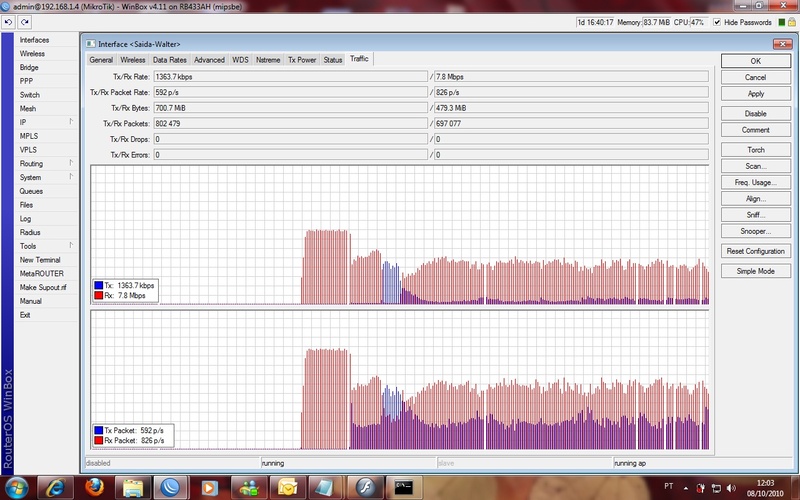Click the WinBox redo arrow icon
Image resolution: width=800 pixels, height=500 pixels.
(x=24, y=22)
